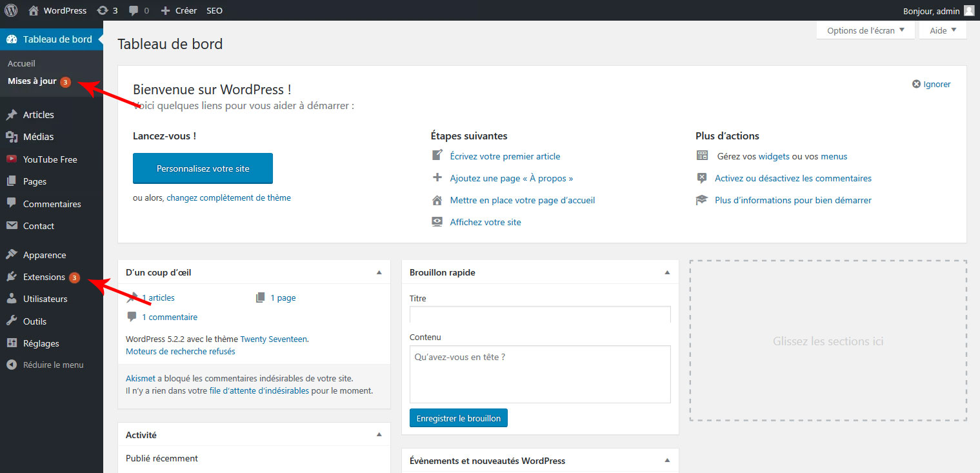Click the Commentaires bubble icon in sidebar
This screenshot has height=473, width=980.
[12, 203]
